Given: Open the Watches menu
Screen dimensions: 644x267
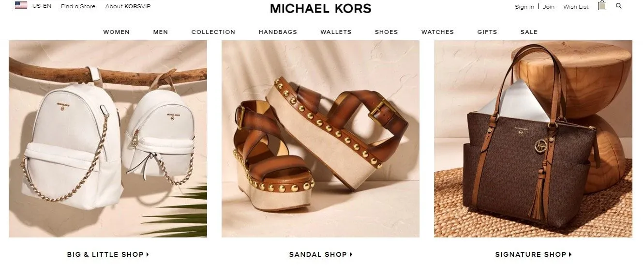Looking at the screenshot, I should tap(437, 32).
